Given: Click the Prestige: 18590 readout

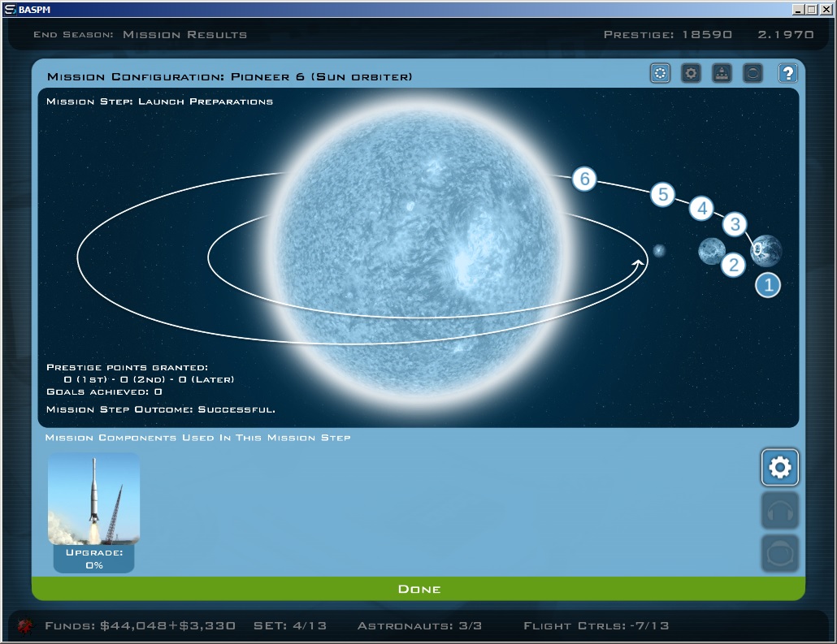Looking at the screenshot, I should (668, 34).
